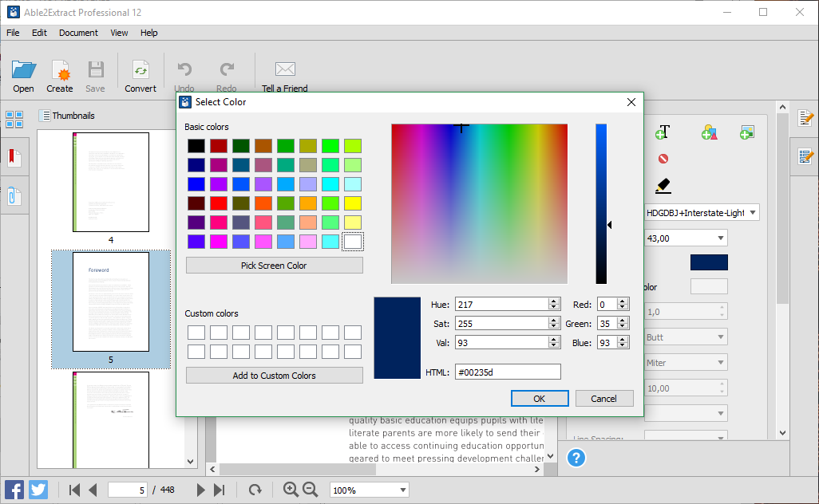Click the Convert toolbar icon
This screenshot has width=819, height=504.
140,70
